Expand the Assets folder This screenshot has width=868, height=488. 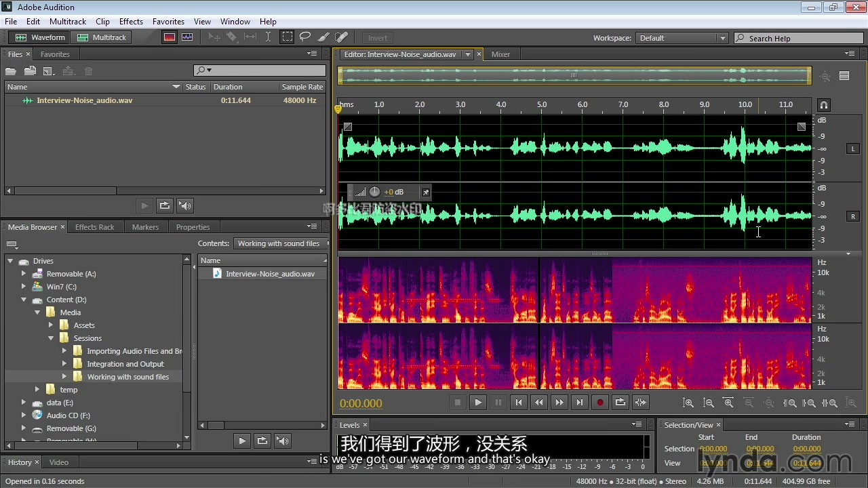pyautogui.click(x=51, y=325)
